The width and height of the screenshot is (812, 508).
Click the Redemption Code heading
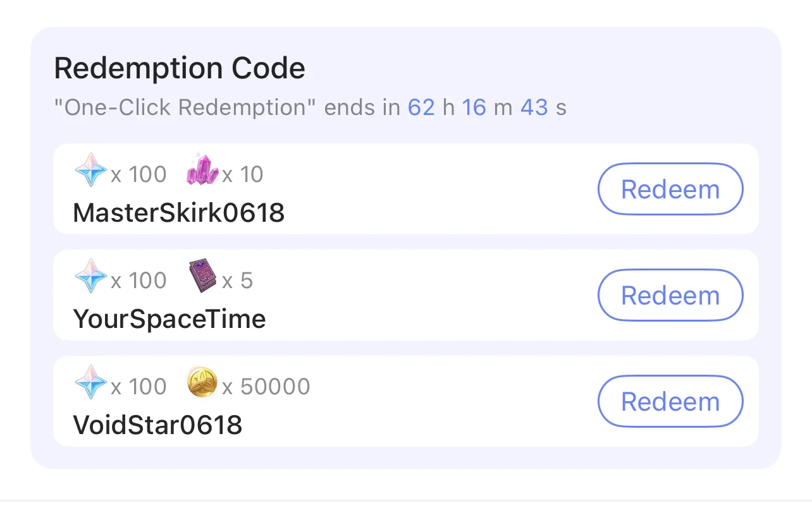tap(179, 68)
